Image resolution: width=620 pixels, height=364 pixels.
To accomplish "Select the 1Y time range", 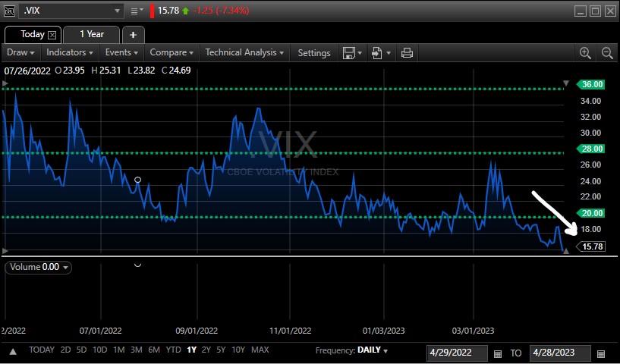I will [x=191, y=350].
